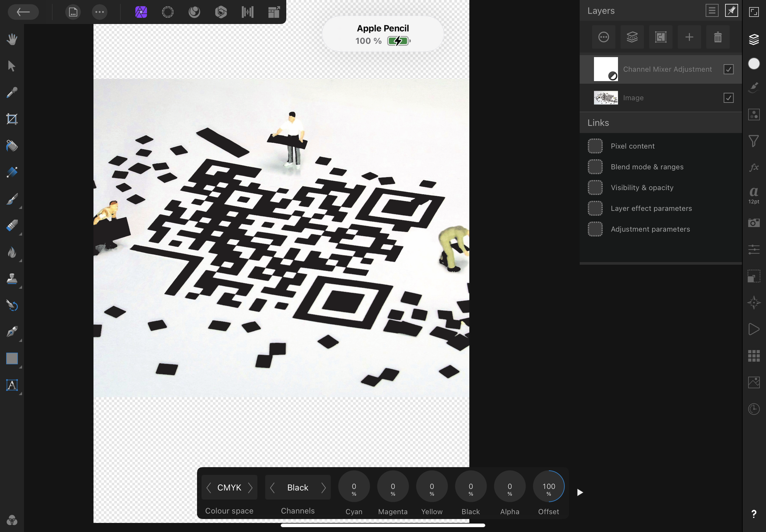Enable Layer effect parameters link
The width and height of the screenshot is (766, 532).
(595, 208)
